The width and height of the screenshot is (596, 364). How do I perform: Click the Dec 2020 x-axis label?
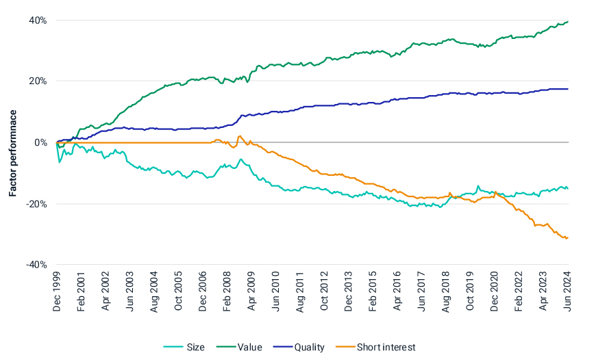click(495, 291)
